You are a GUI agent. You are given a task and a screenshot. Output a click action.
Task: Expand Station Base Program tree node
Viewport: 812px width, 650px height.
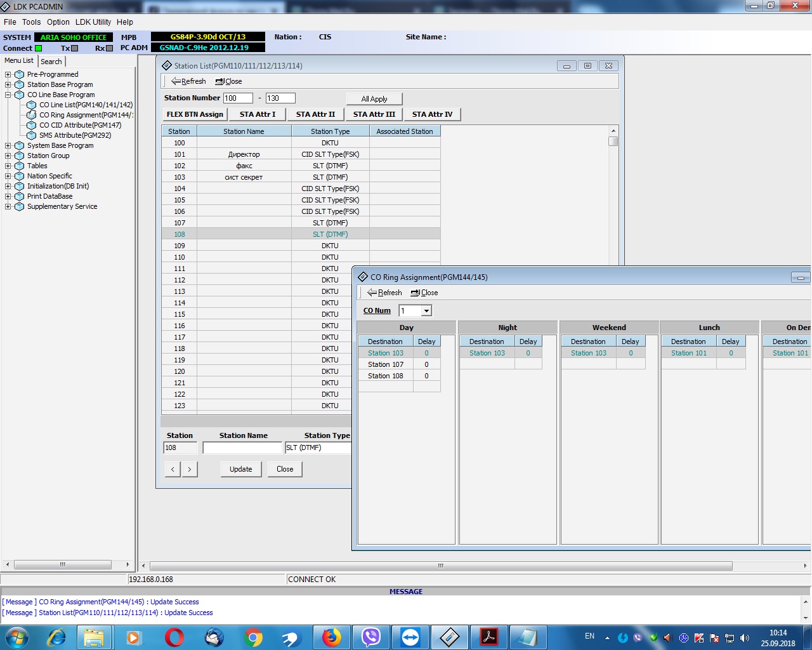(8, 84)
